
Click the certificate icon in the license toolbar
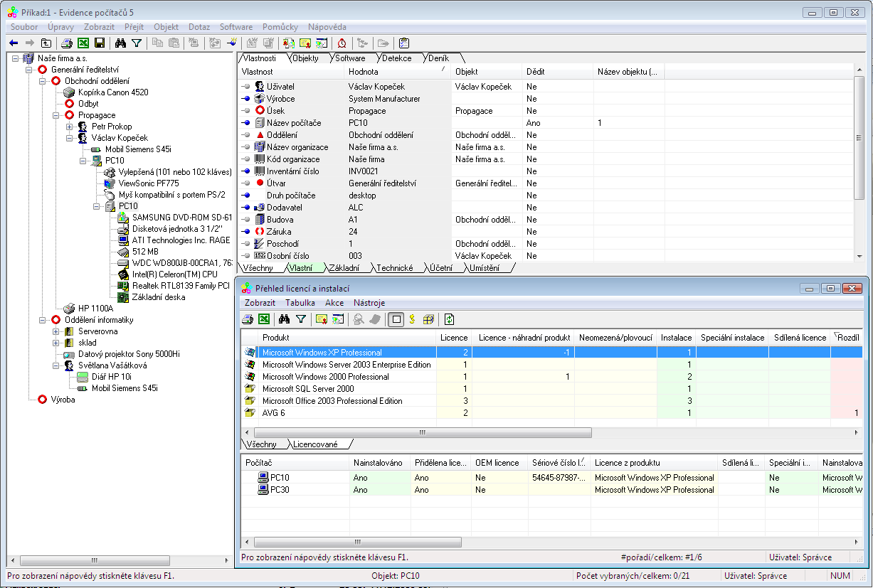[322, 319]
